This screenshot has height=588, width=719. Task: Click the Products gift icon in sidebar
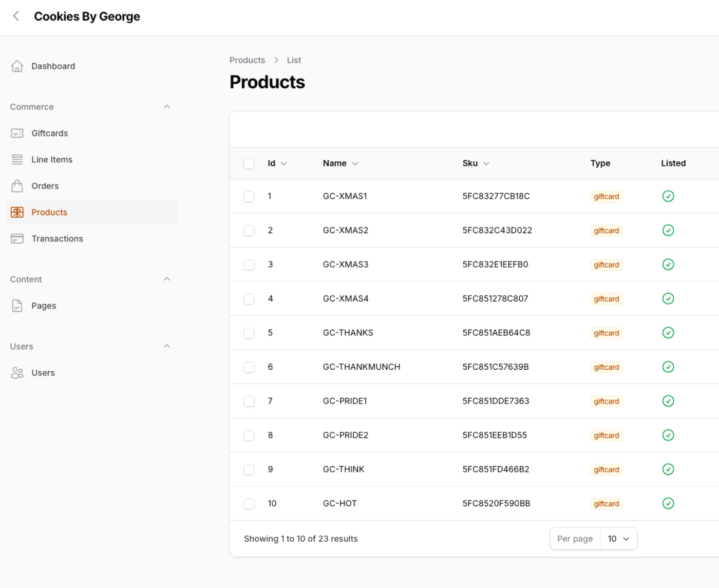point(17,212)
